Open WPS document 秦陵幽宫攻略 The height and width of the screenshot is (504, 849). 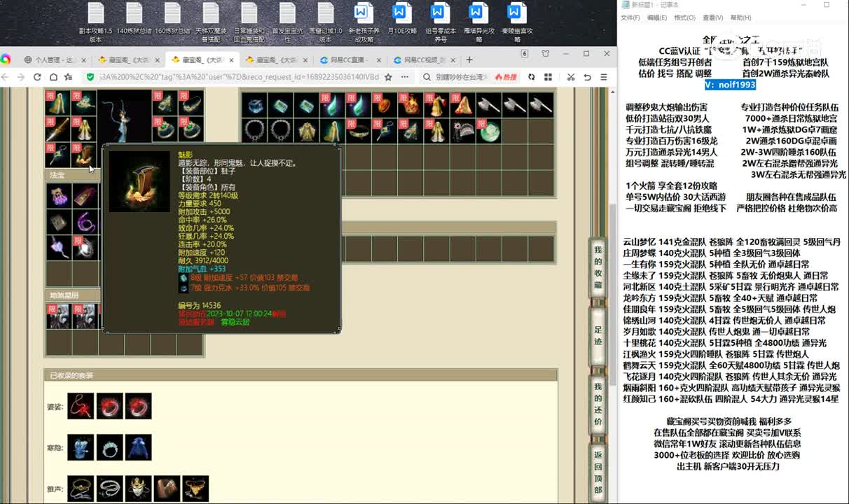click(x=516, y=22)
